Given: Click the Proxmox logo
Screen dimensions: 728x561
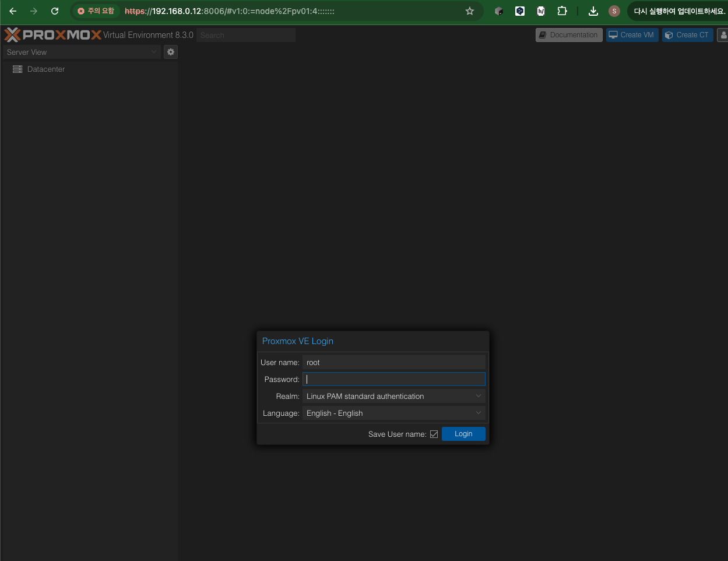Looking at the screenshot, I should point(52,35).
